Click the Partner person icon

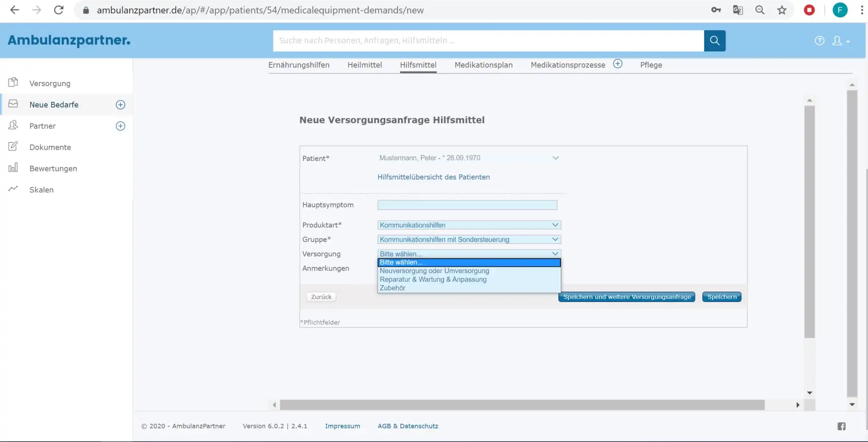tap(13, 125)
